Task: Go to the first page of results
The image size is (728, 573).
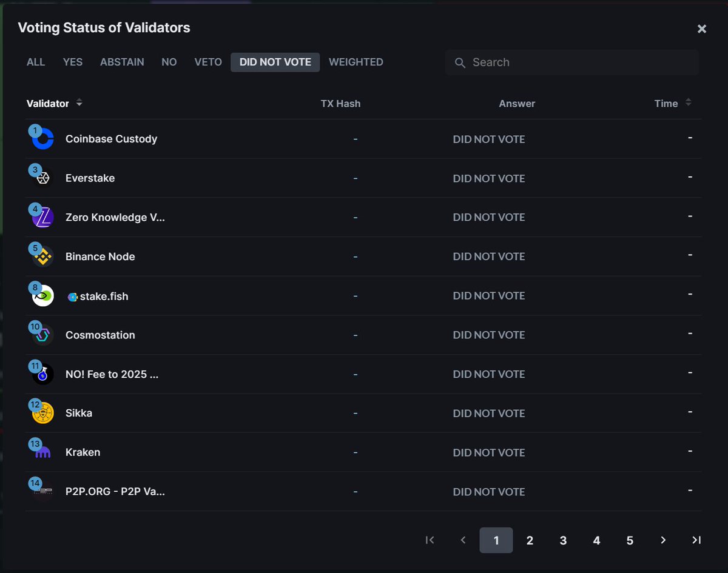Action: pyautogui.click(x=430, y=540)
